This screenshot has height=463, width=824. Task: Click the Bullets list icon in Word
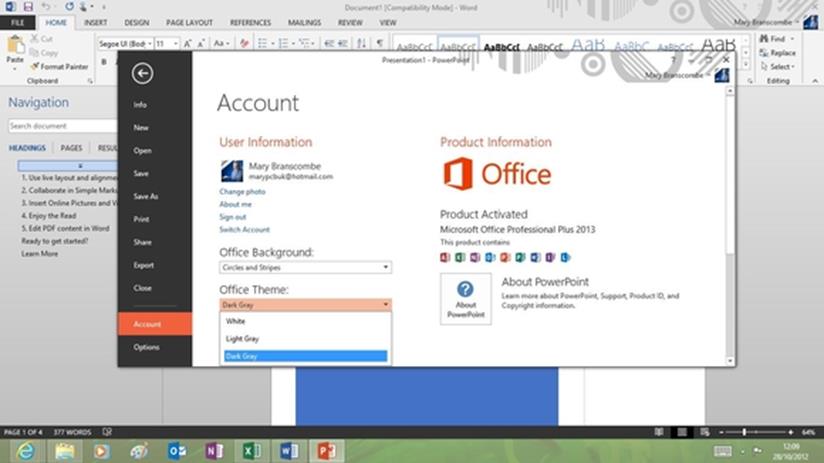(x=262, y=44)
